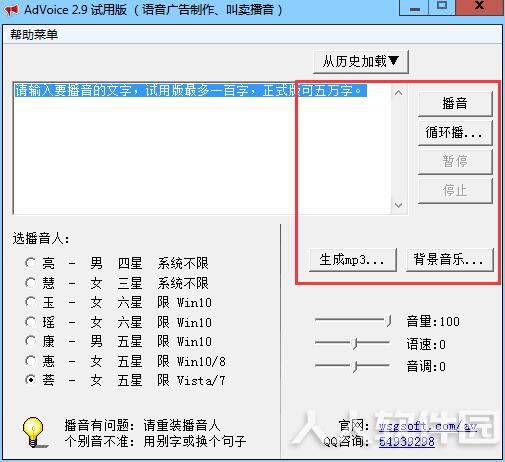Click the 个别音不准 tip text line
This screenshot has height=462, width=505.
(155, 441)
